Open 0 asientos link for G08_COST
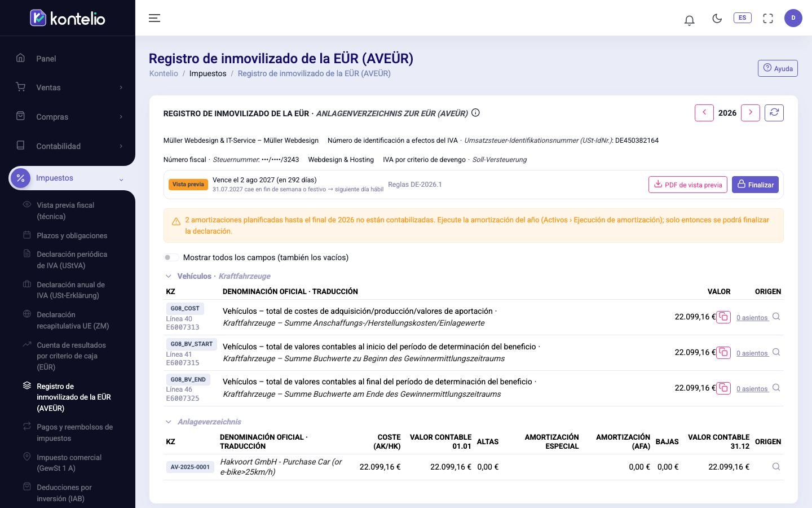Viewport: 812px width, 508px height. (x=752, y=318)
